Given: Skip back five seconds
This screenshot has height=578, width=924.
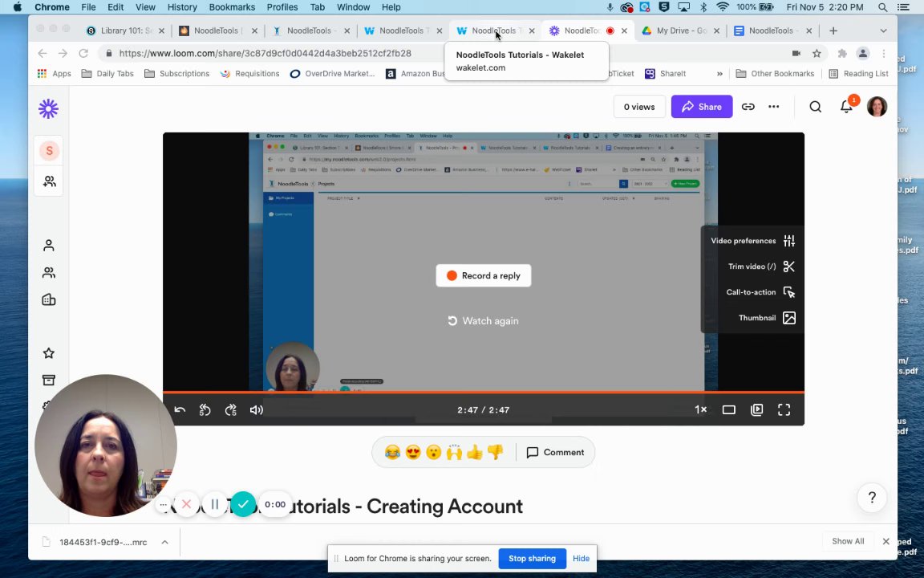Looking at the screenshot, I should coord(205,410).
